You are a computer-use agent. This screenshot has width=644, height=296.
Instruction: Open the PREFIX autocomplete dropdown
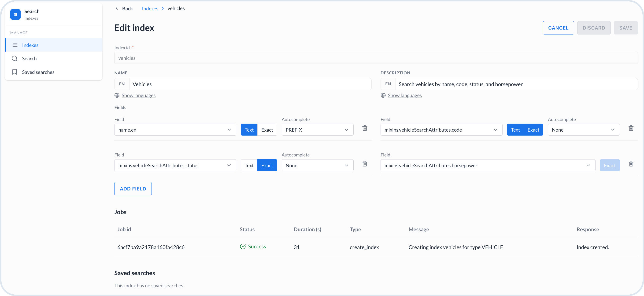coord(318,130)
